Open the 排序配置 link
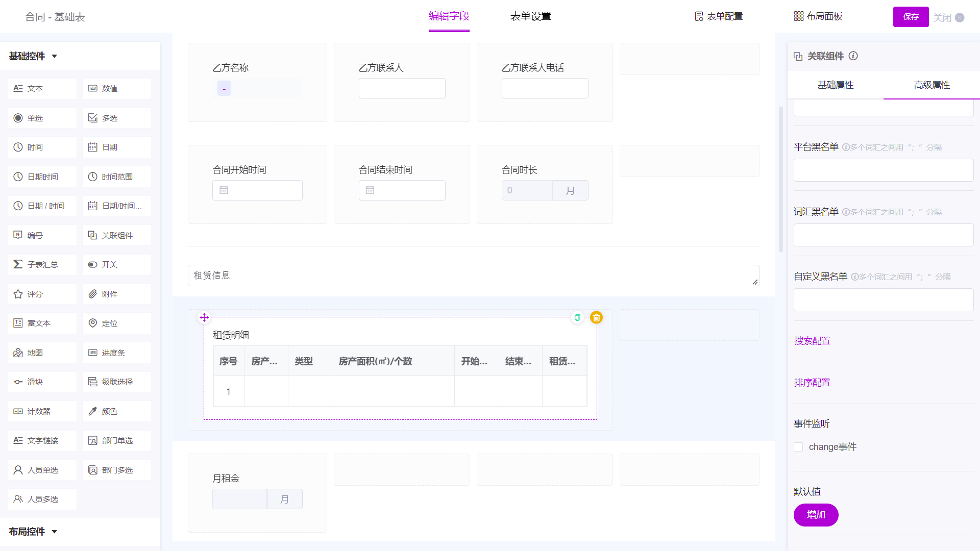 (812, 383)
